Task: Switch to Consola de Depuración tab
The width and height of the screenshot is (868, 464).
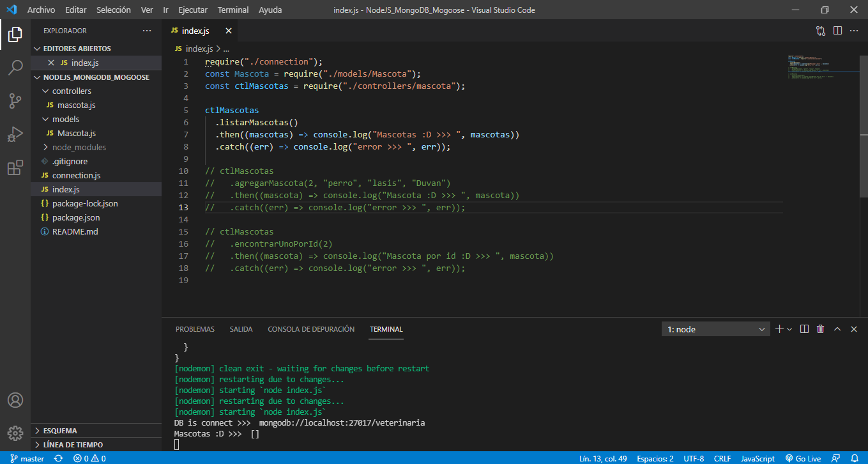Action: (311, 329)
